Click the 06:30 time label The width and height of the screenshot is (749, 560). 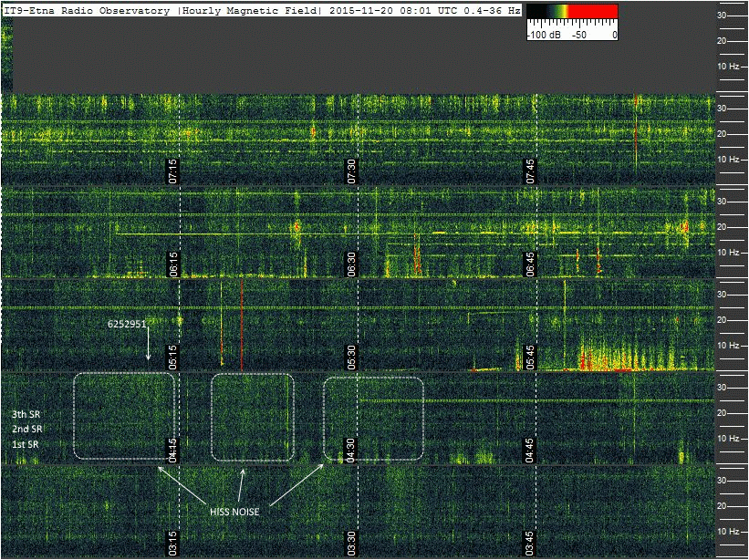coord(351,264)
